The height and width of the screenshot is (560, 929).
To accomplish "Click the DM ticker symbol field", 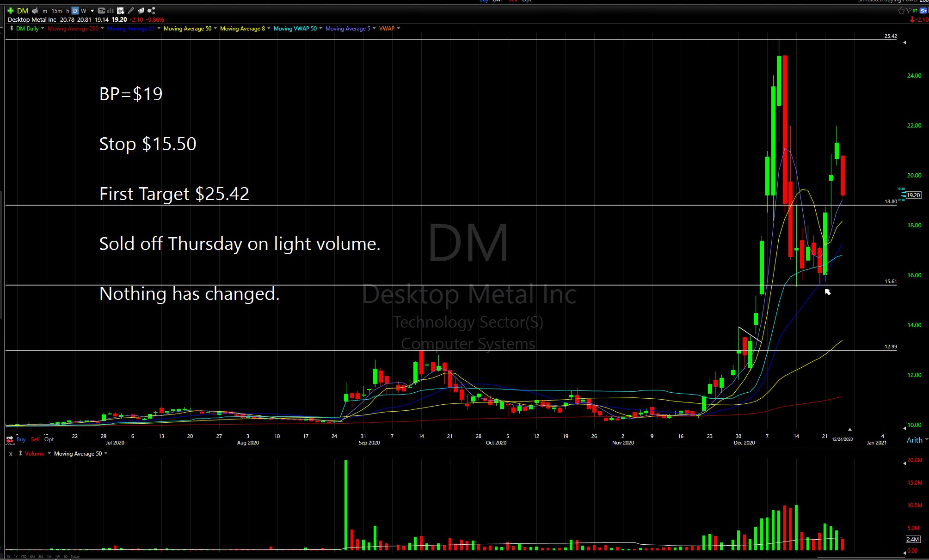I will pyautogui.click(x=23, y=11).
